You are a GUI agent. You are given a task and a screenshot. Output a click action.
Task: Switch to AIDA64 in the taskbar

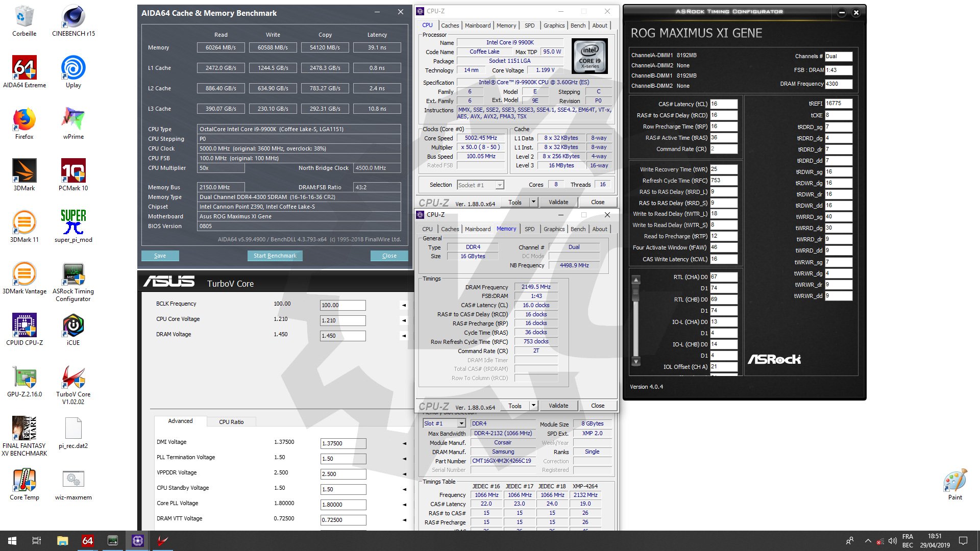point(87,541)
